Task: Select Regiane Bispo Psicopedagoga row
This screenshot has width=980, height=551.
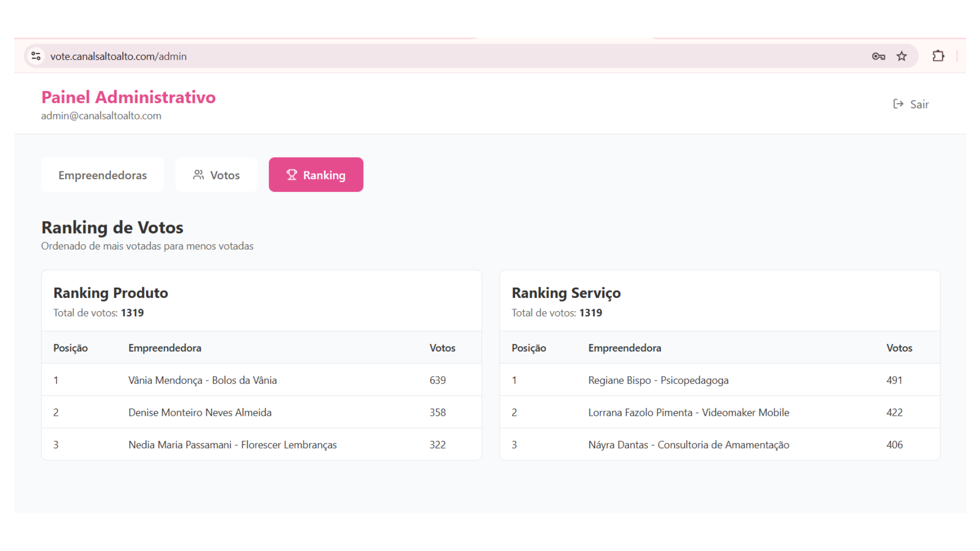Action: (x=658, y=380)
